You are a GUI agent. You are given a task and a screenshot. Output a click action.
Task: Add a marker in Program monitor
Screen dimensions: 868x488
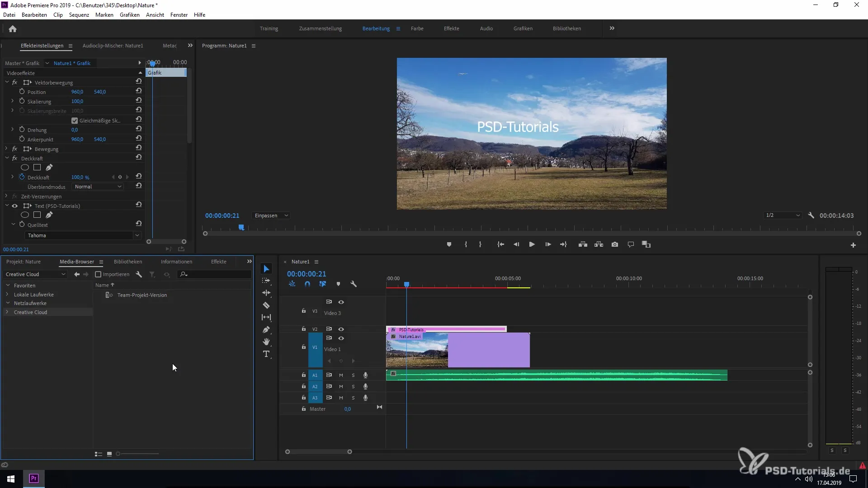(449, 244)
